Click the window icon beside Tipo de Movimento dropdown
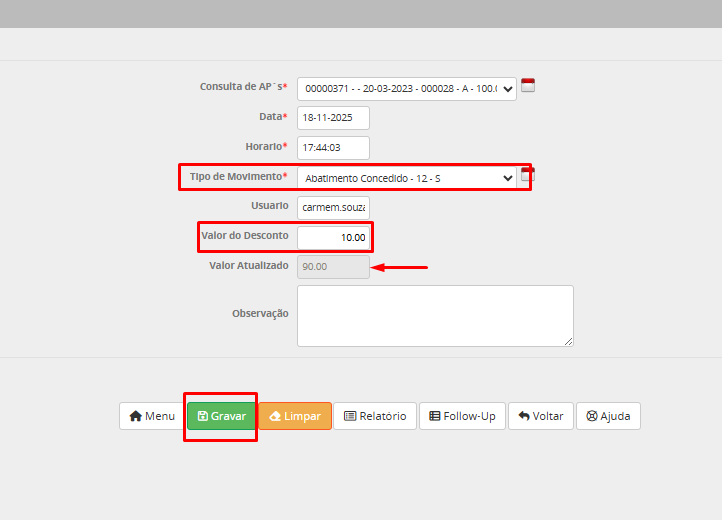The image size is (722, 520). (x=527, y=175)
